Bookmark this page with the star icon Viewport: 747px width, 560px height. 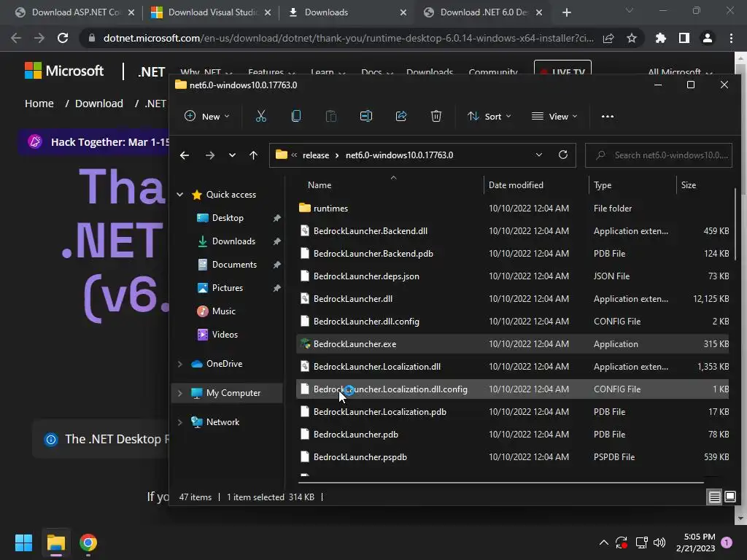[x=632, y=38]
